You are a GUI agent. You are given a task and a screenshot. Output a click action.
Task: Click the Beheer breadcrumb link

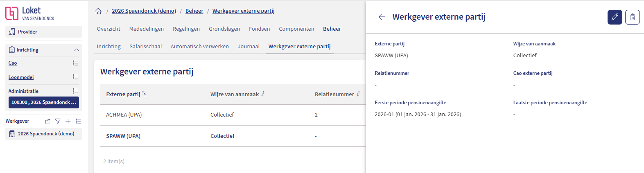[194, 11]
